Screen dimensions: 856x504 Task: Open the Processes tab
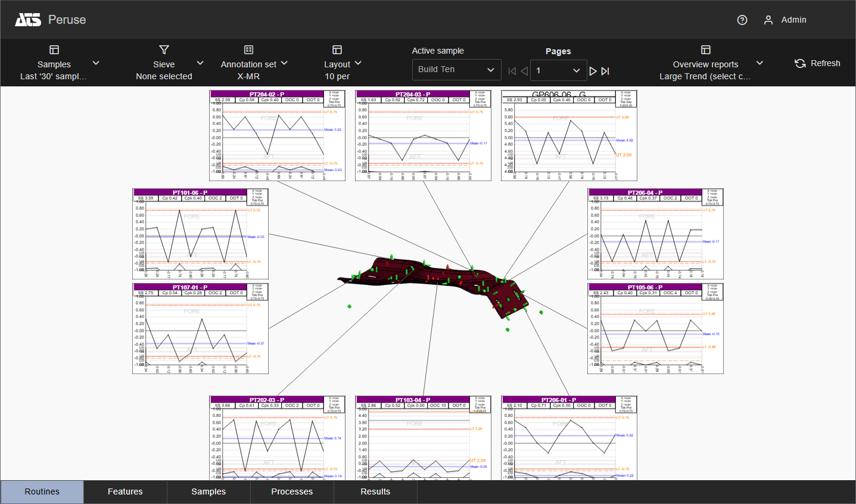click(292, 492)
